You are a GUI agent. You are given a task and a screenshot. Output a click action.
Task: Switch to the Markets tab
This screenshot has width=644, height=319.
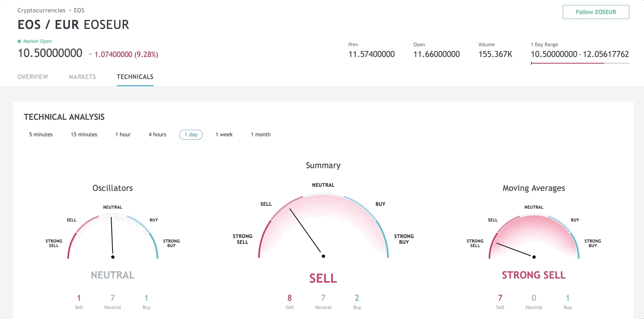click(x=82, y=77)
